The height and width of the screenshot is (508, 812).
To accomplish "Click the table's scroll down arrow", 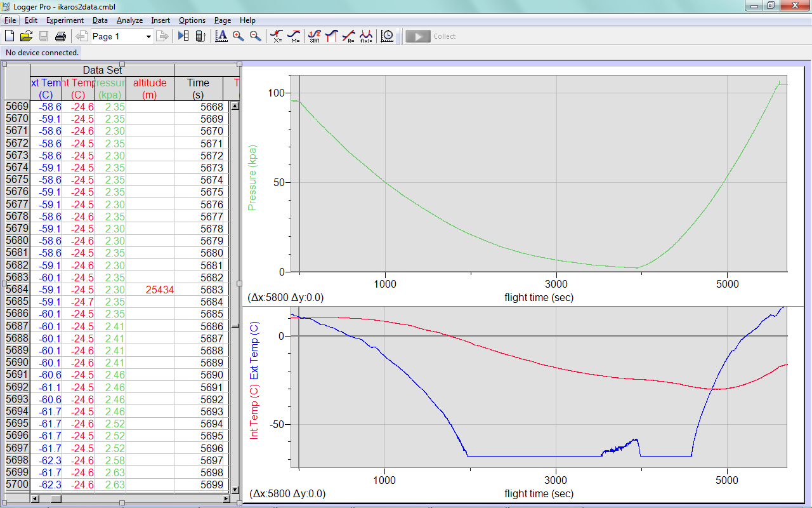I will [x=235, y=490].
